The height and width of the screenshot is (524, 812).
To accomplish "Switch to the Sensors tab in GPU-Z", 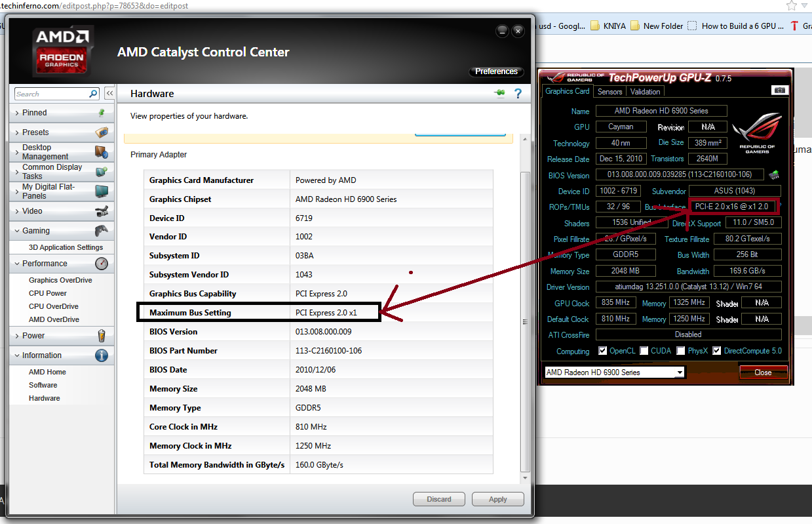I will click(x=609, y=92).
